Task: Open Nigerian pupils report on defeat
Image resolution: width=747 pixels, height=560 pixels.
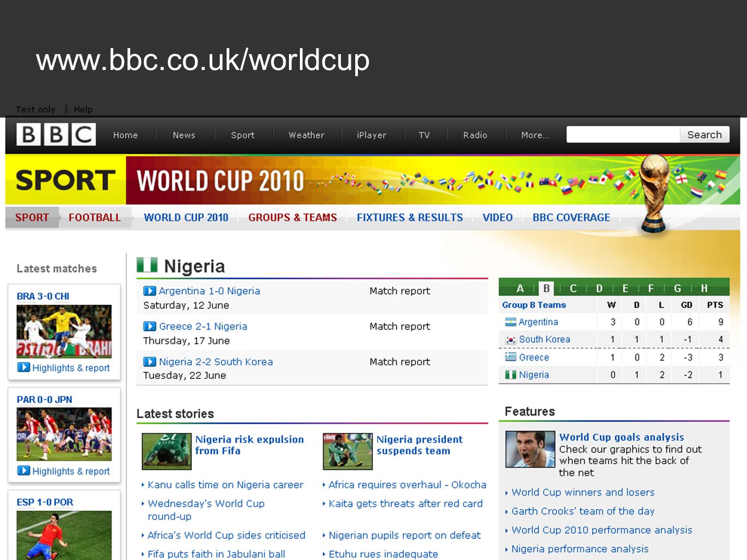Action: coord(404,535)
